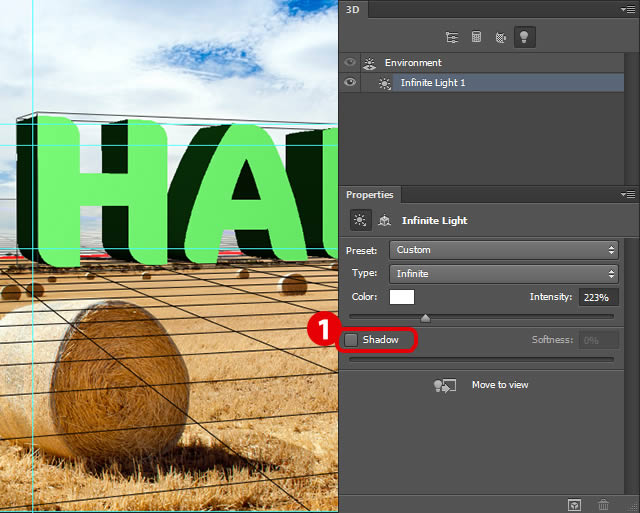Click the 3D panel vertical scrollbar
The height and width of the screenshot is (513, 640).
click(631, 118)
